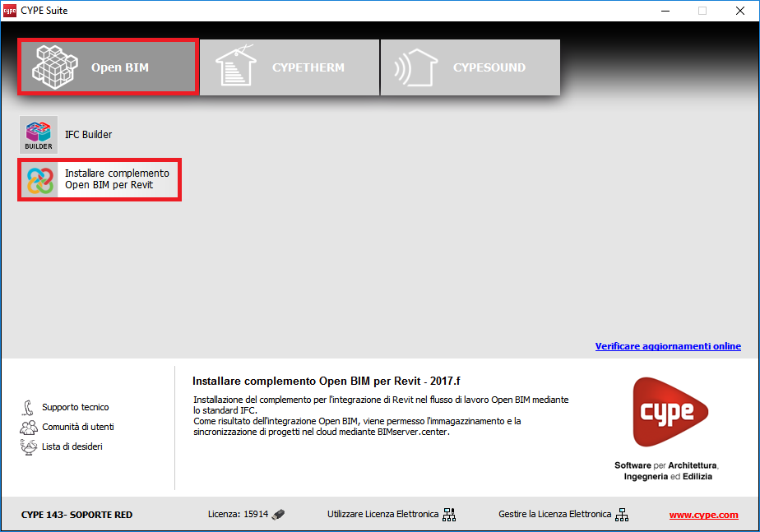760x532 pixels.
Task: Click the Comunità di utenti people icon
Action: (29, 427)
